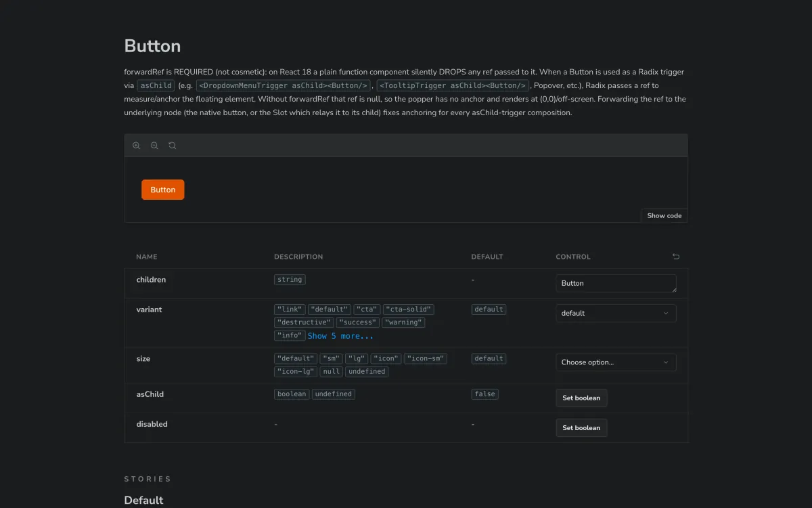Click the disabled prop name
Viewport: 812px width, 508px height.
(x=152, y=424)
